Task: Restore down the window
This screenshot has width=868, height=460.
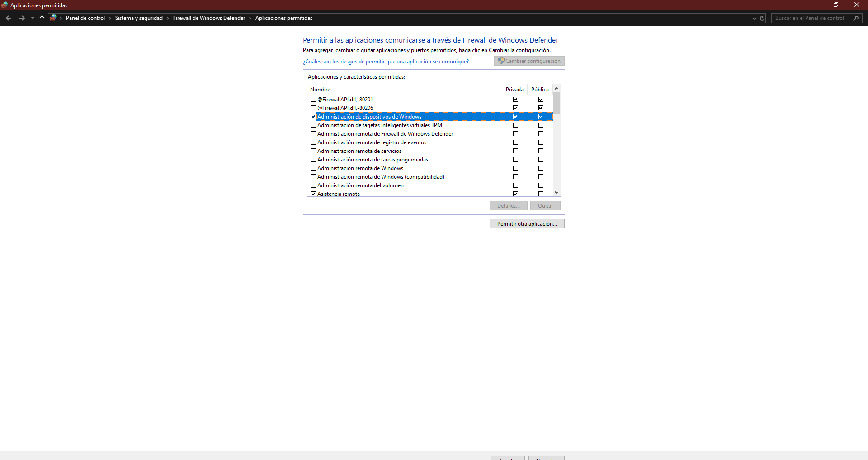Action: [x=836, y=5]
